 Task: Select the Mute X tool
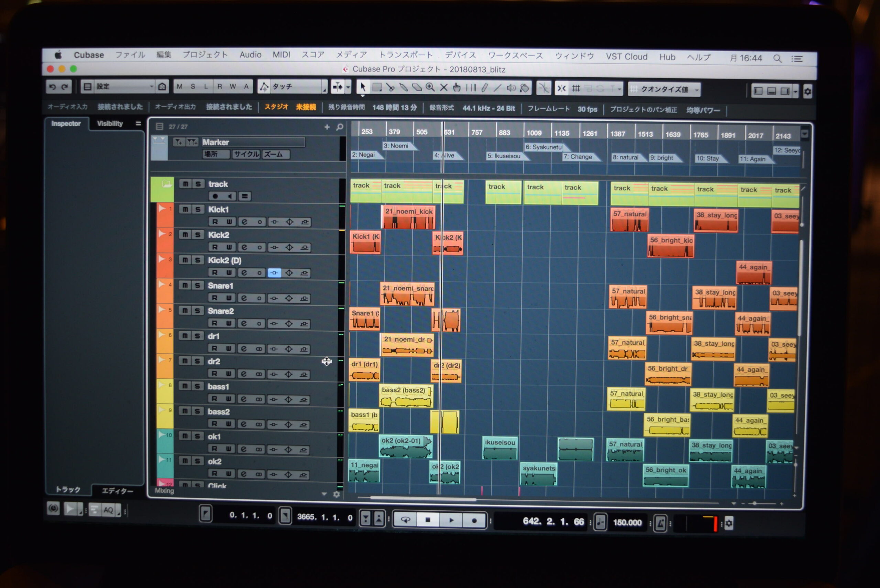(444, 88)
